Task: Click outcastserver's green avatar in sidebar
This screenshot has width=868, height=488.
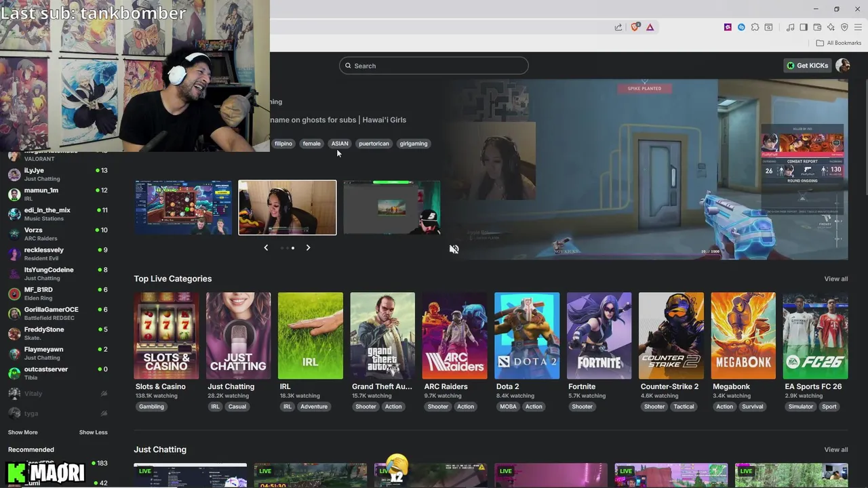Action: tap(14, 373)
